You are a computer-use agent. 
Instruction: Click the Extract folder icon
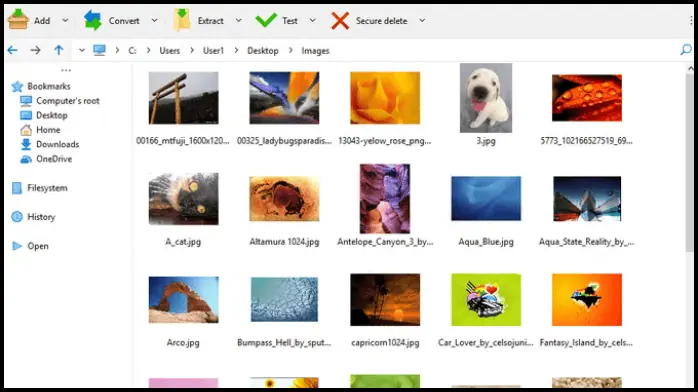point(182,20)
